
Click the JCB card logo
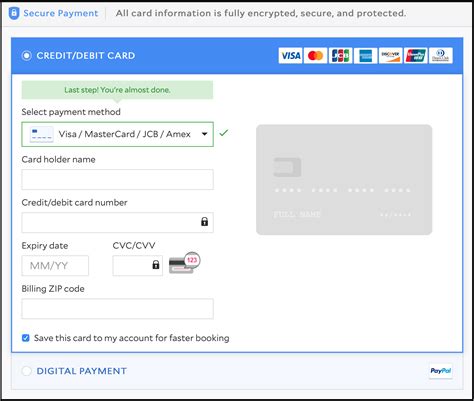tap(340, 55)
